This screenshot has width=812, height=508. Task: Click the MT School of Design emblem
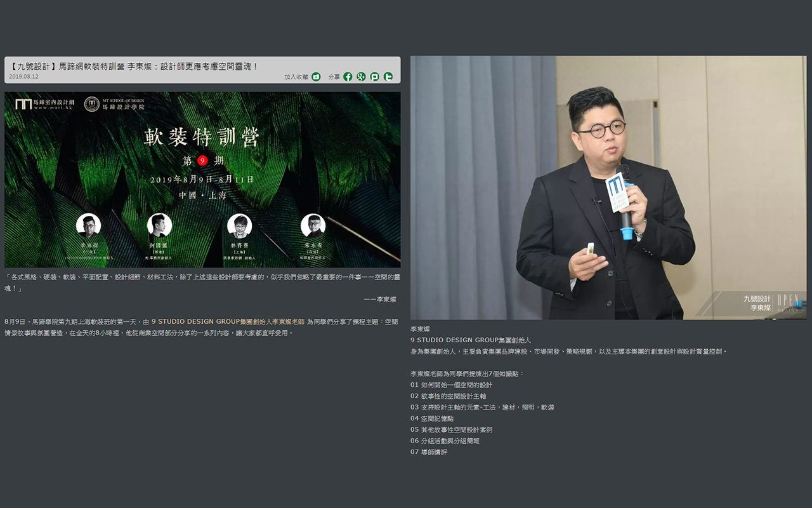91,104
